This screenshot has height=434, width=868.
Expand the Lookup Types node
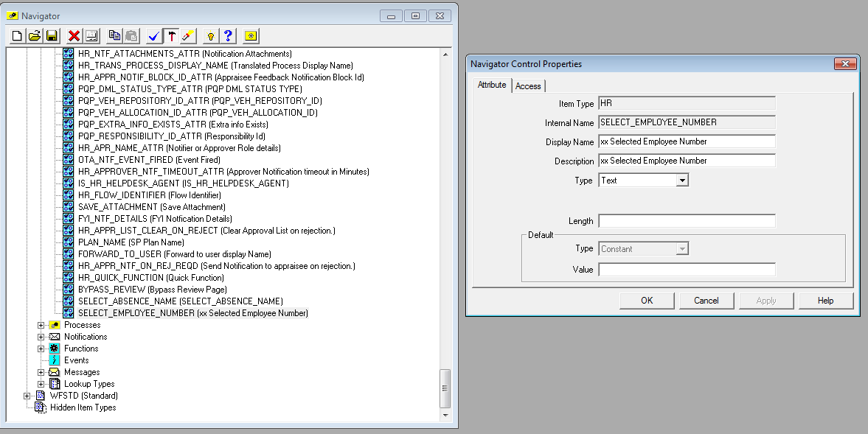pyautogui.click(x=41, y=384)
